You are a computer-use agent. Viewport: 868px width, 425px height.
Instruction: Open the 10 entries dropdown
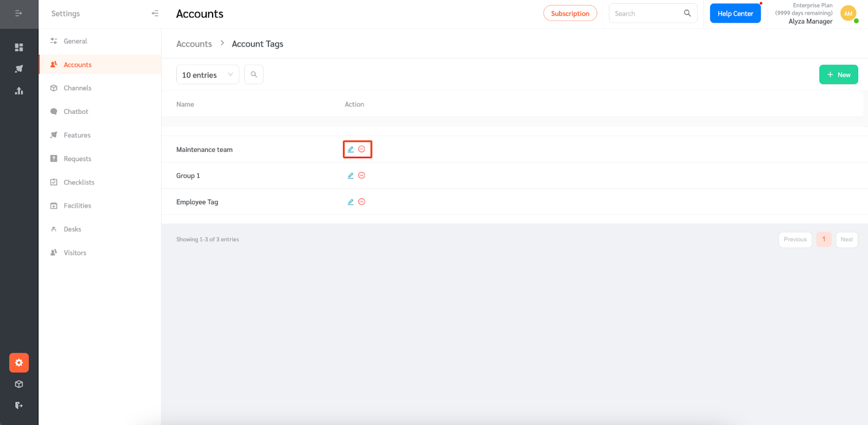tap(208, 75)
